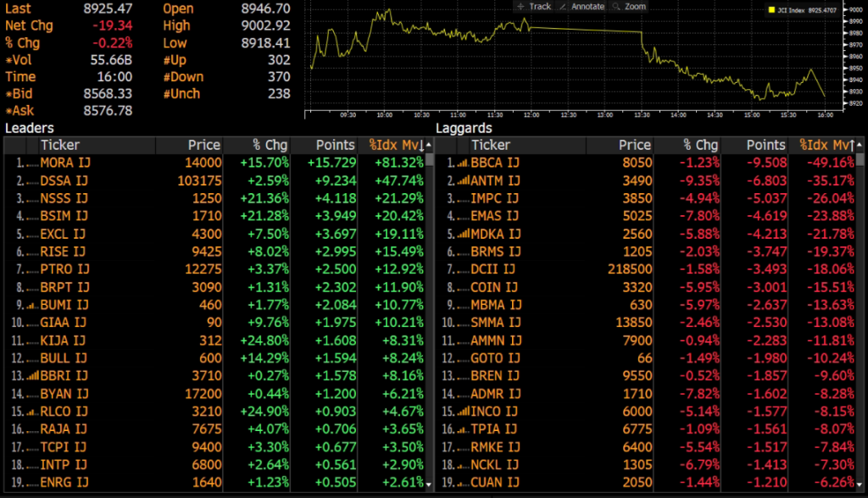Click the volume bars icon beside BUMI IJ
The height and width of the screenshot is (498, 868).
[31, 305]
